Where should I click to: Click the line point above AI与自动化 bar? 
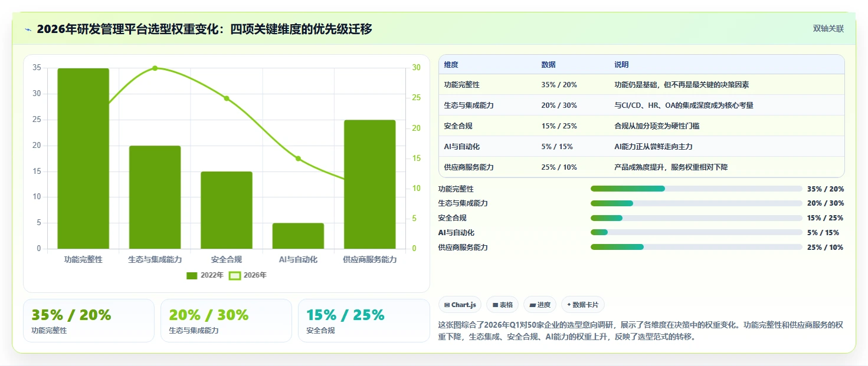[298, 159]
